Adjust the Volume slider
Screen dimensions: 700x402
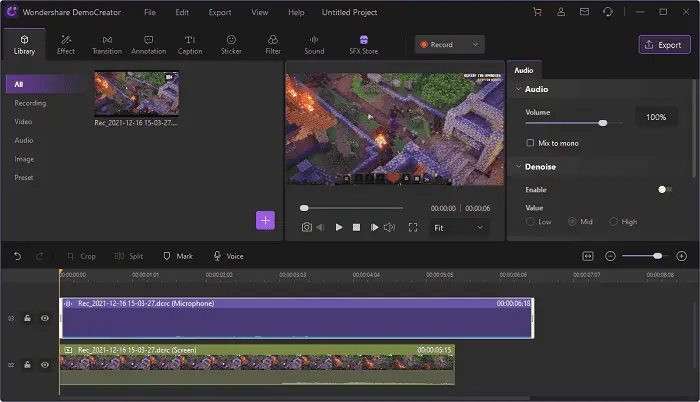574,123
